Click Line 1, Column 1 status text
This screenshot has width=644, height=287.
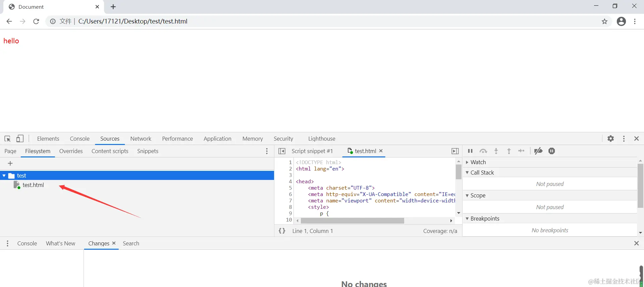[x=313, y=231]
